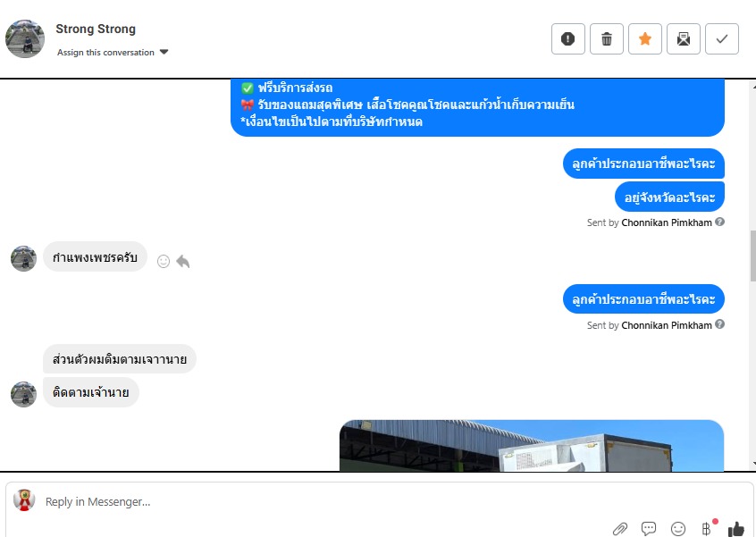The width and height of the screenshot is (756, 537).
Task: Reply to กำแพงเพชรครับ message using arrow icon
Action: 182,261
